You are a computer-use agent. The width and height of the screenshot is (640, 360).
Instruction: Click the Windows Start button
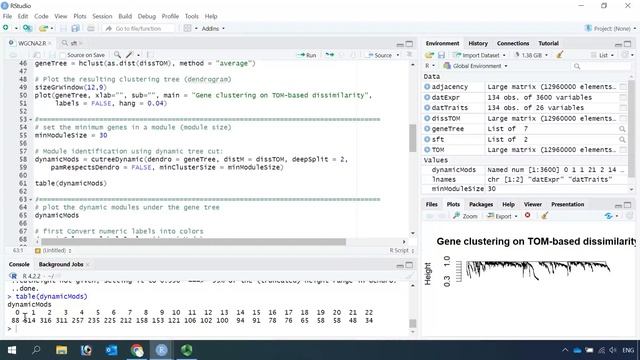pyautogui.click(x=12, y=350)
